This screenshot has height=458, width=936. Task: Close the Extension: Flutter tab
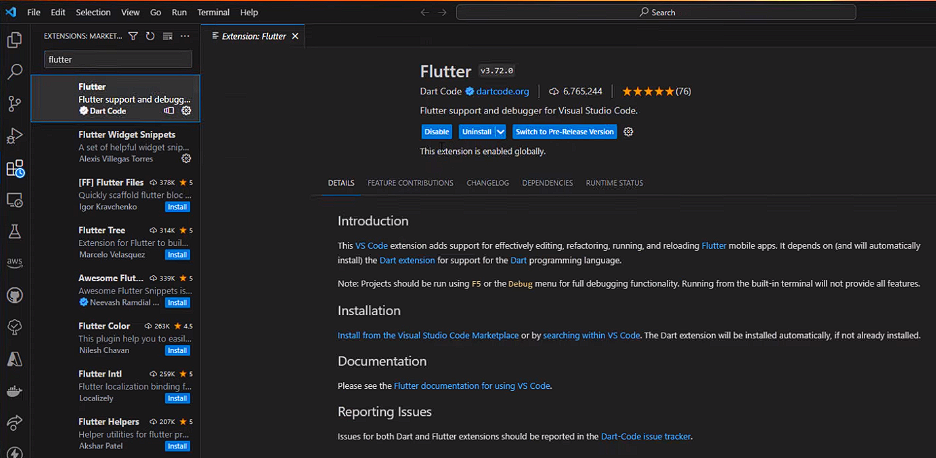coord(294,36)
